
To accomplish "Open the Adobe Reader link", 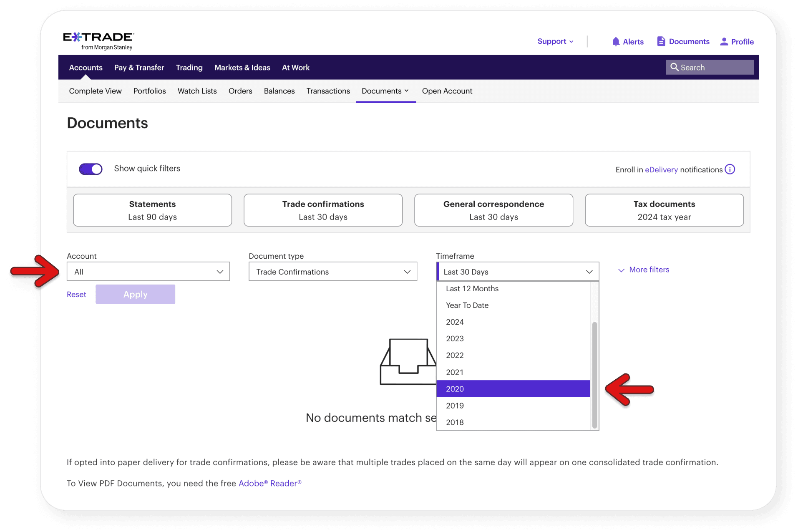I will tap(270, 483).
